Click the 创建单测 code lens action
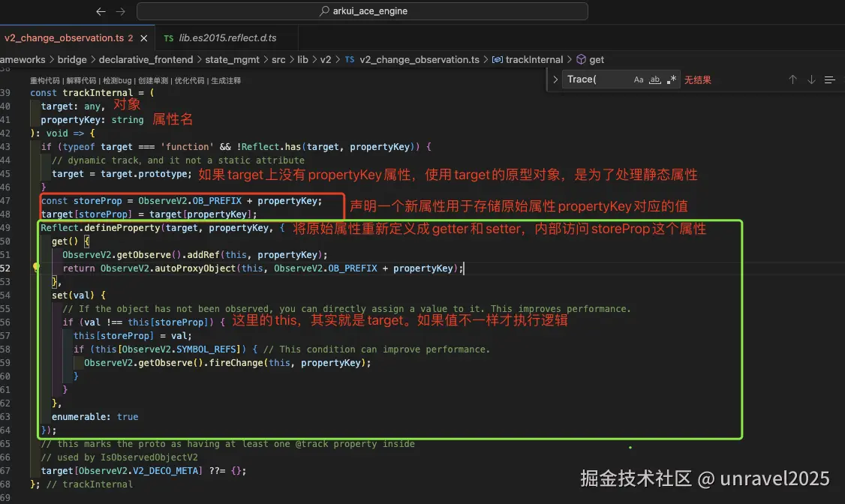Viewport: 845px width, 504px height. click(153, 81)
